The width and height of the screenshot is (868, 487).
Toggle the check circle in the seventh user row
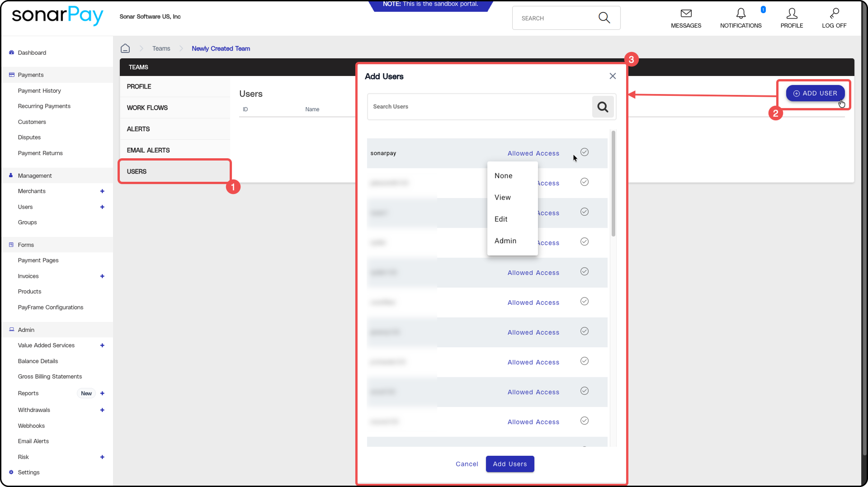coord(585,331)
